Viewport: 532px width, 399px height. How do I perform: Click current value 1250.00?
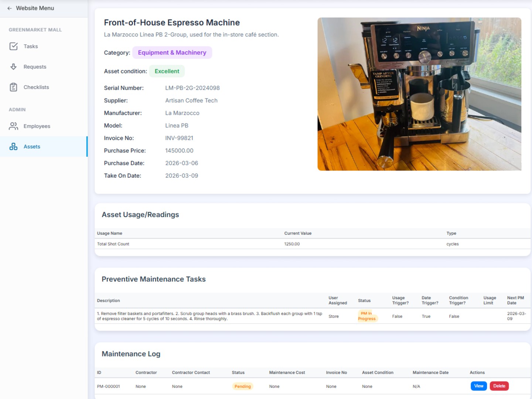(292, 244)
